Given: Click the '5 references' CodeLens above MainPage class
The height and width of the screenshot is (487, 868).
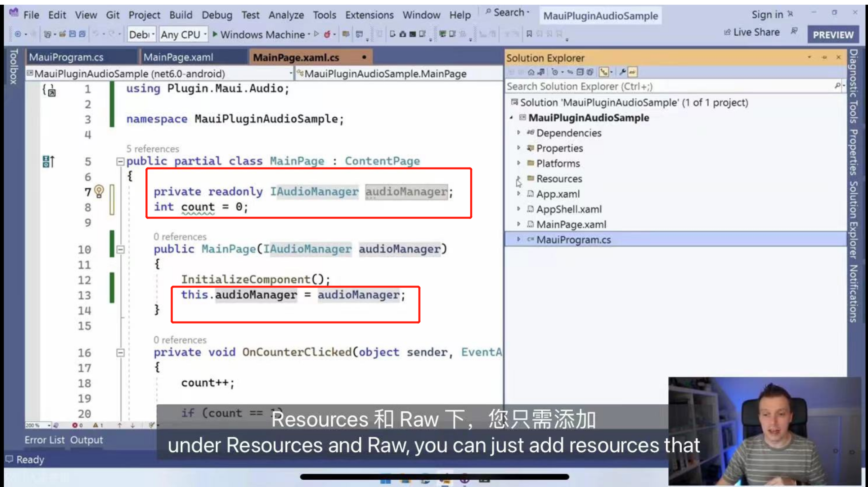Looking at the screenshot, I should pyautogui.click(x=153, y=149).
